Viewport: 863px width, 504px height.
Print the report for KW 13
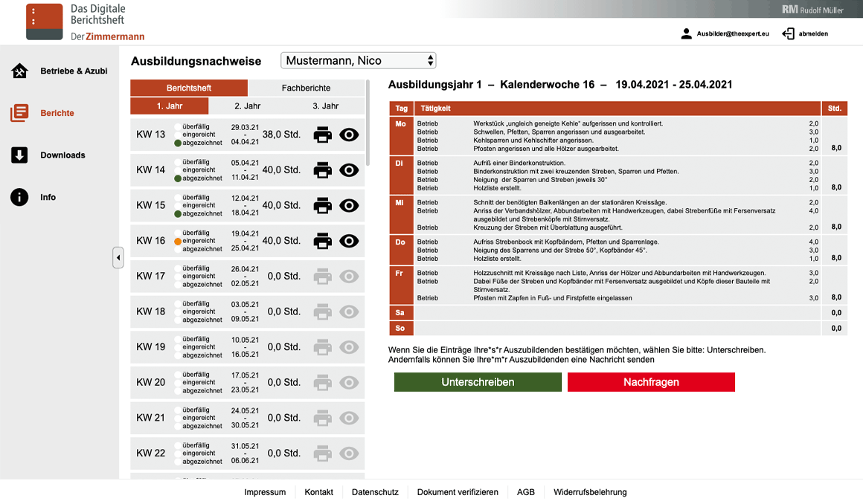coord(322,135)
